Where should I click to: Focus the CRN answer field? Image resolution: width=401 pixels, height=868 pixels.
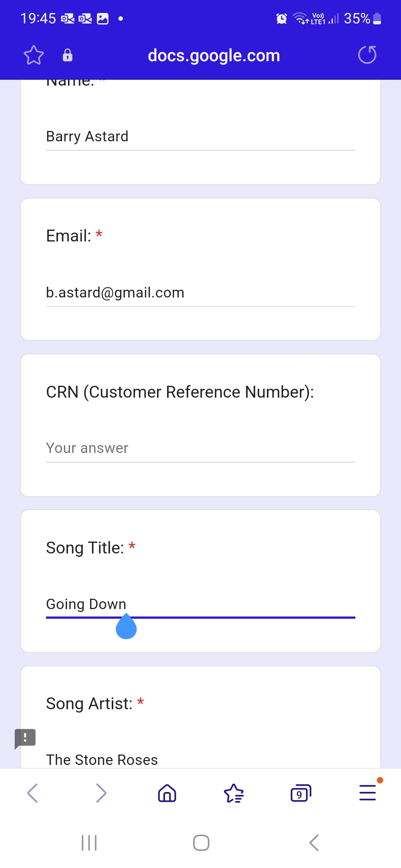click(200, 448)
